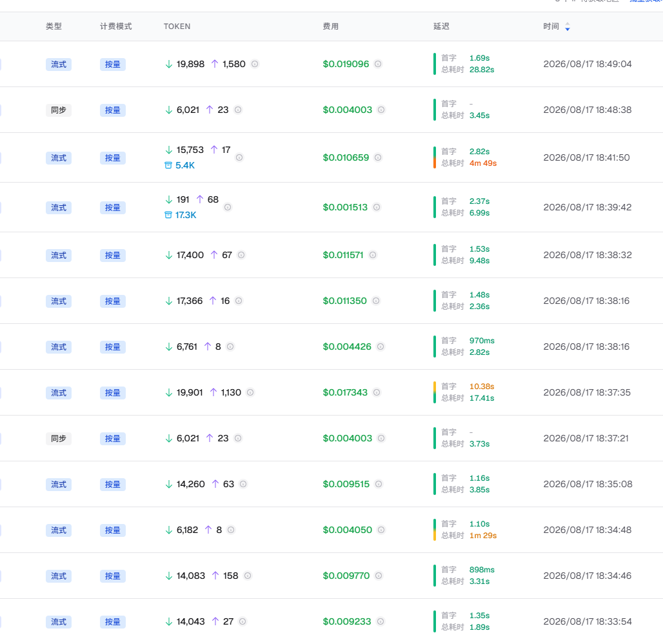Click the cost $0.017343
Viewport: 663px width, 644px height.
click(345, 392)
